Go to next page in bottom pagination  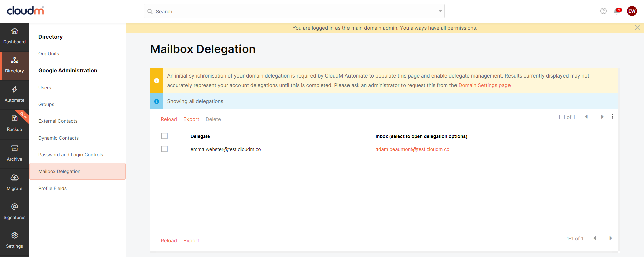point(611,238)
